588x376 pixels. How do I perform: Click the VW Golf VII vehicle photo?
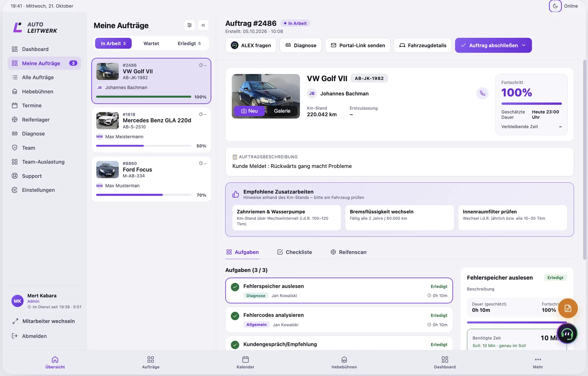click(x=266, y=96)
